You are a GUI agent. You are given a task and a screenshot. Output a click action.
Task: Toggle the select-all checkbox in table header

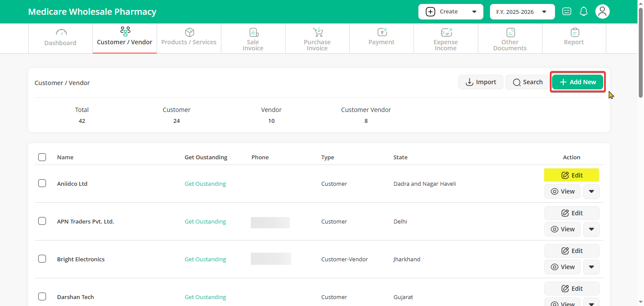[42, 157]
